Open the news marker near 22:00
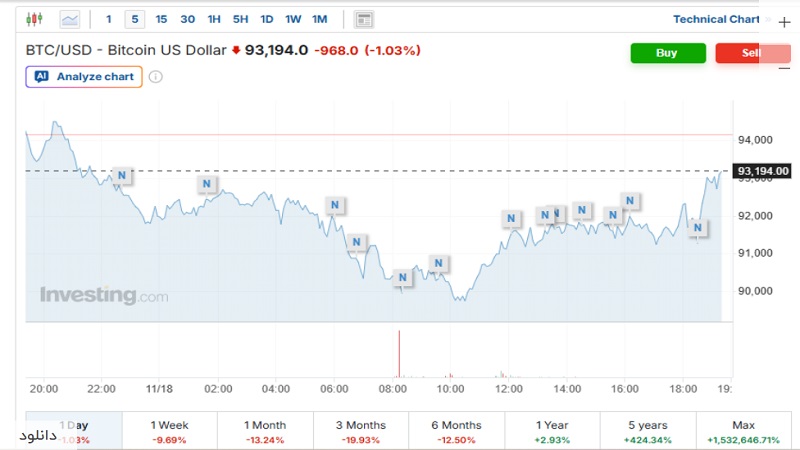 (x=122, y=176)
